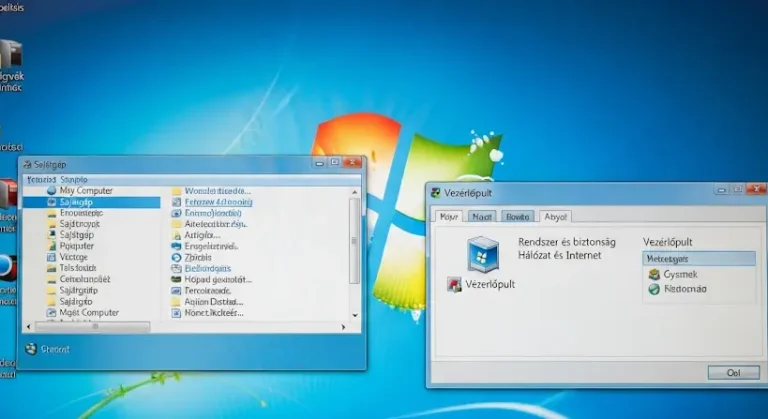
Task: Click the icon next to Victoge
Action: [x=51, y=257]
